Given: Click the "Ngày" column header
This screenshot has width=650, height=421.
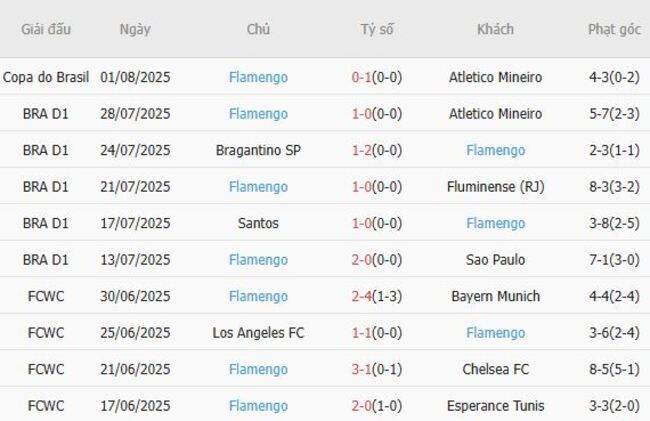Looking at the screenshot, I should [135, 29].
